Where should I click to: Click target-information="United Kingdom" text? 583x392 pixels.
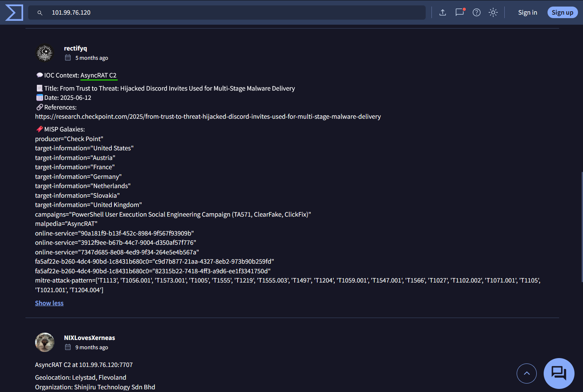click(88, 205)
